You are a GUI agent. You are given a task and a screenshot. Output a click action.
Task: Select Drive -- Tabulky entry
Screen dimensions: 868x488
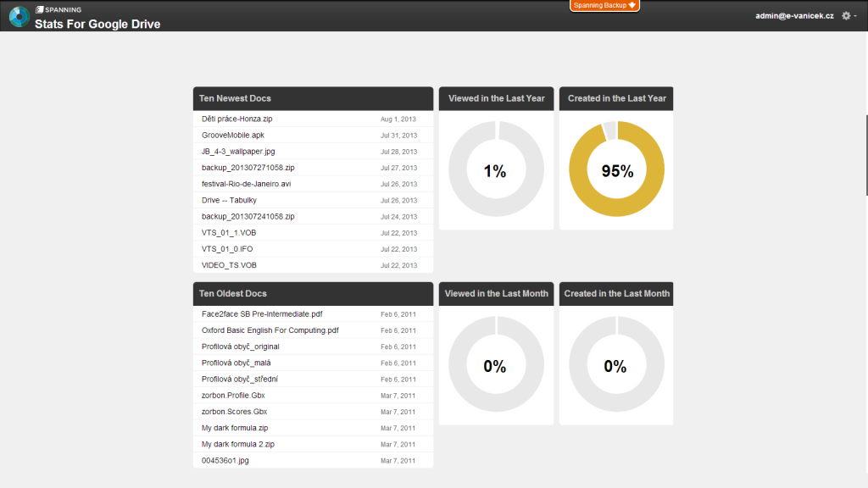pyautogui.click(x=229, y=200)
